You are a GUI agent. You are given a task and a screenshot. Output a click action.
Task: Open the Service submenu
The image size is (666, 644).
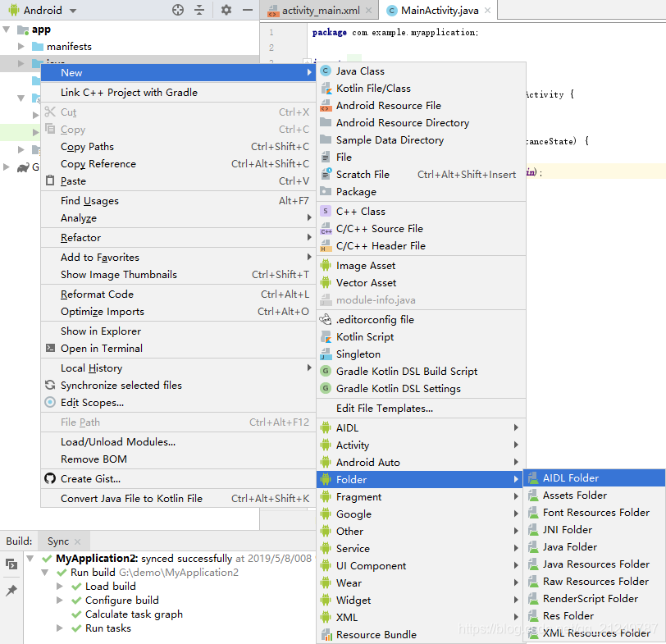pos(421,548)
